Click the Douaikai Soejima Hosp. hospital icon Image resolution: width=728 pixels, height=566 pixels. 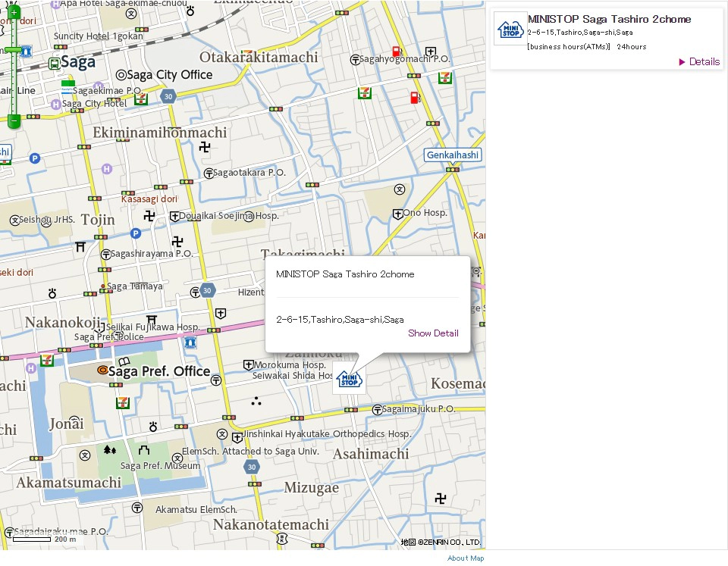pyautogui.click(x=174, y=216)
